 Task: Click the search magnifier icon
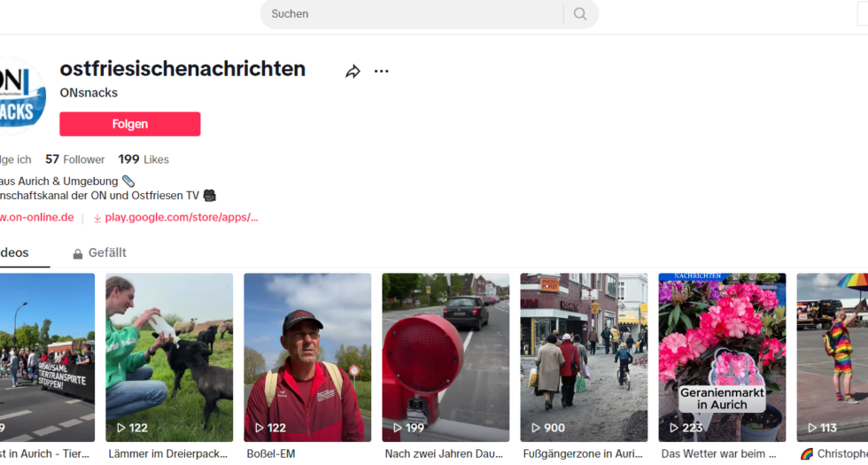tap(580, 14)
